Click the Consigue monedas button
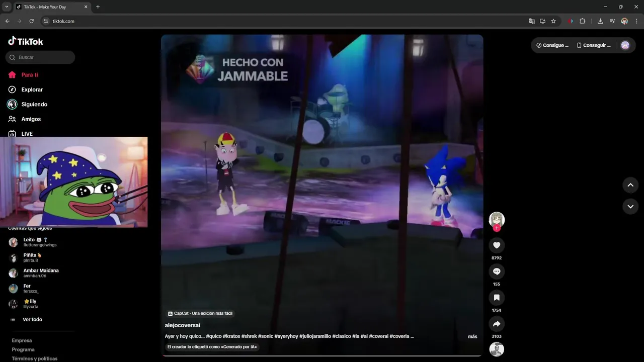 (x=552, y=45)
